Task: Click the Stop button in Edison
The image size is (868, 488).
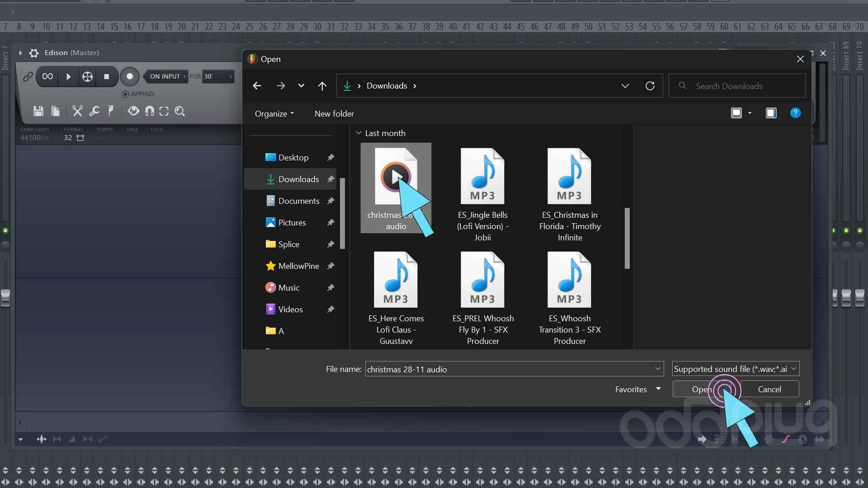Action: tap(107, 76)
